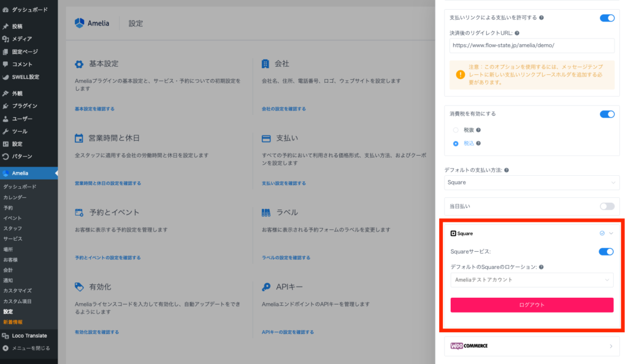
Task: Enable the 当日払い toggle
Action: pyautogui.click(x=607, y=207)
